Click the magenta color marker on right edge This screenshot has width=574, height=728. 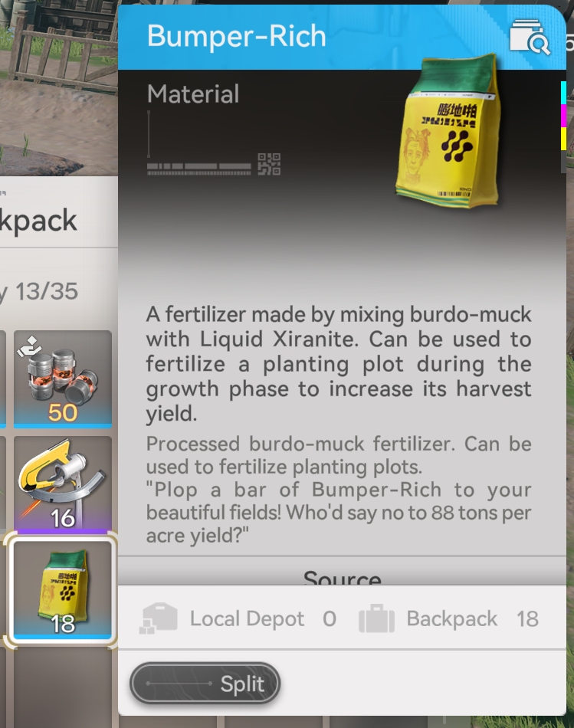pyautogui.click(x=563, y=116)
